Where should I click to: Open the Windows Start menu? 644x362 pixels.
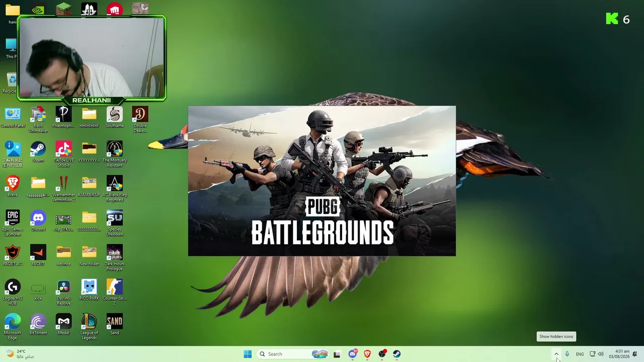[248, 354]
